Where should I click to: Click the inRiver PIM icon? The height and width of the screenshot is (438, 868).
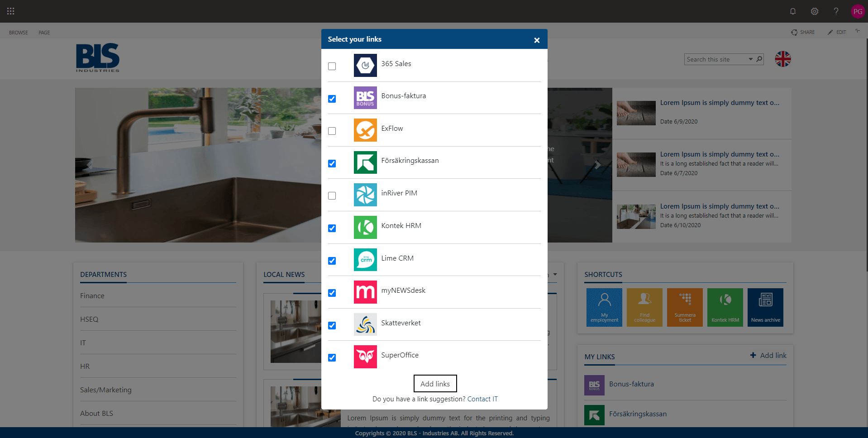[365, 195]
